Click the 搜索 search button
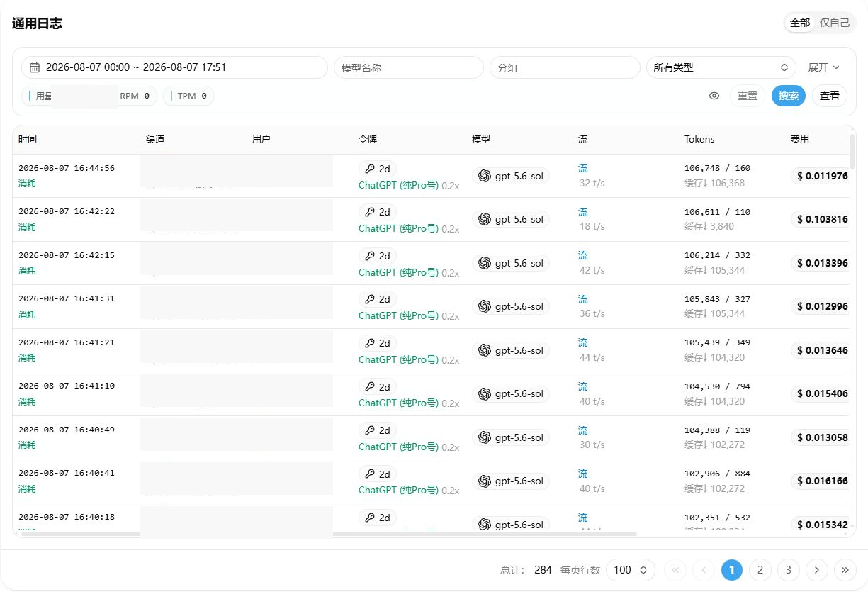The width and height of the screenshot is (868, 592). point(789,96)
